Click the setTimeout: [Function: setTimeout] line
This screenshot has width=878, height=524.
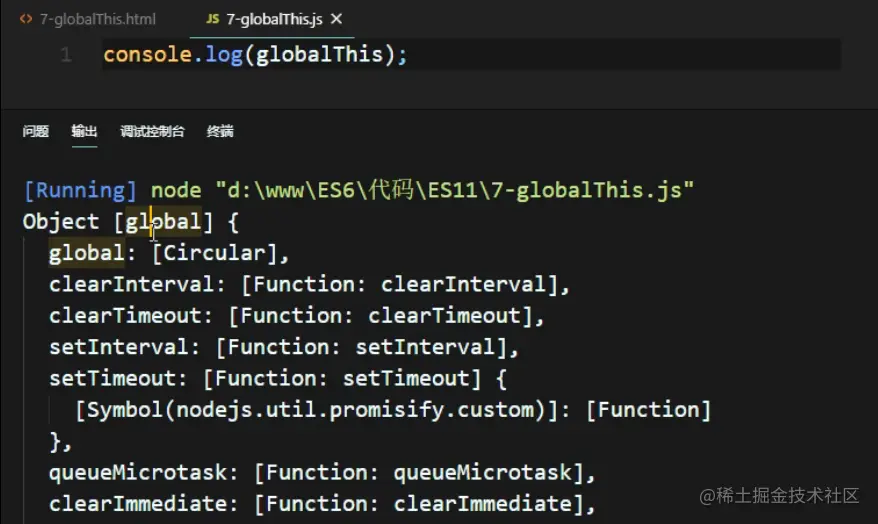pyautogui.click(x=278, y=378)
